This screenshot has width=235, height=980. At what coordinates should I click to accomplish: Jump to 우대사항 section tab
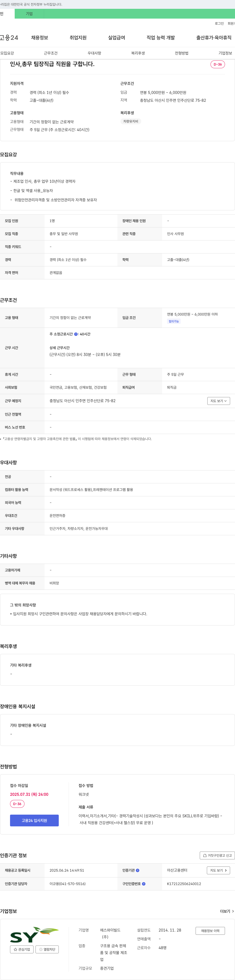pyautogui.click(x=94, y=53)
